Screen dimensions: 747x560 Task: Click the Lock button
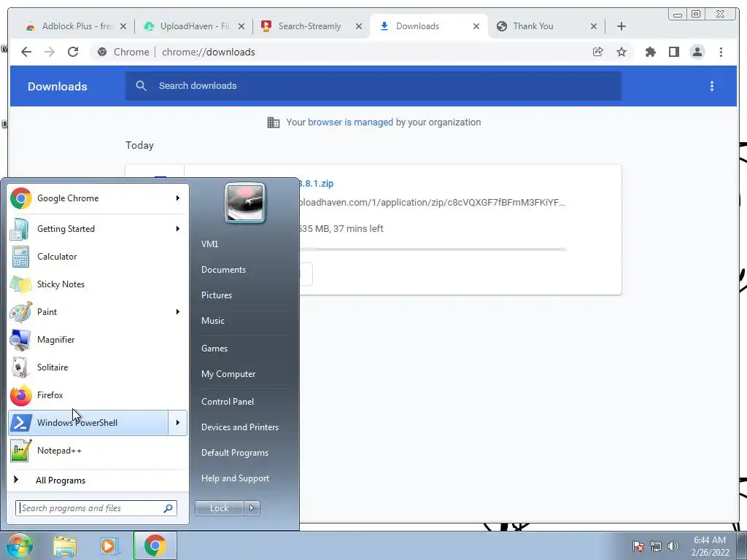[219, 508]
